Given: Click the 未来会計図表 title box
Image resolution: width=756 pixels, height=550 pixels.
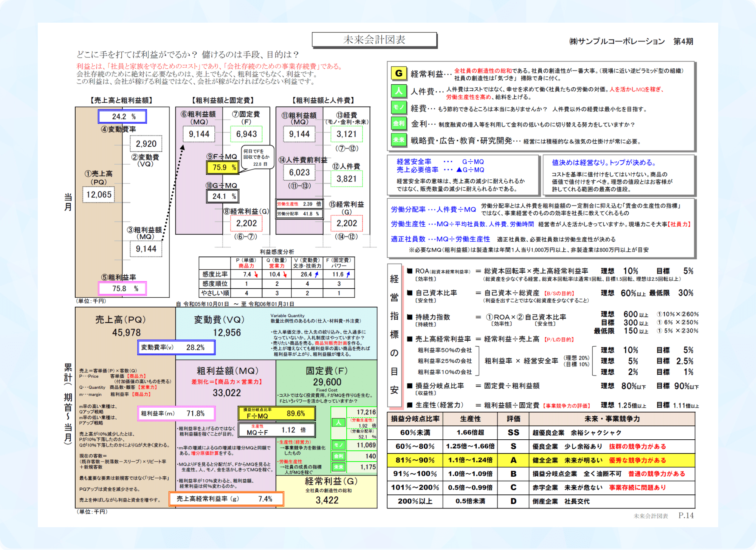Looking at the screenshot, I should [x=374, y=40].
